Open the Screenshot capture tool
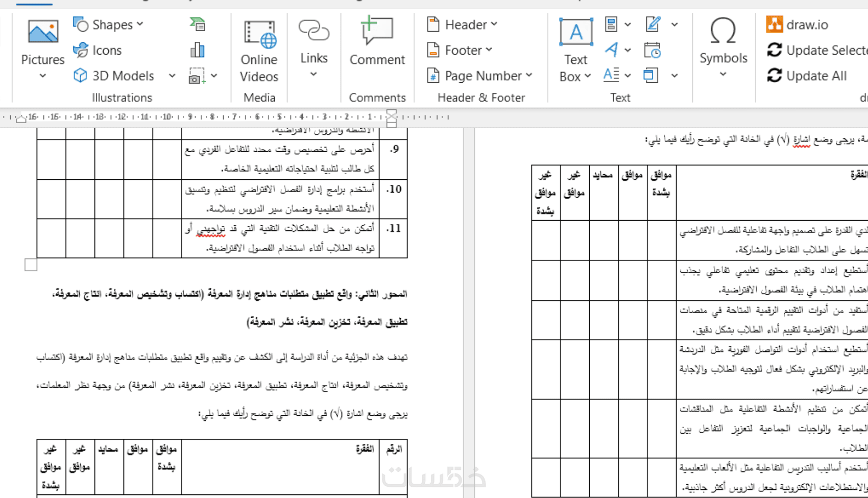The height and width of the screenshot is (498, 868). (x=197, y=76)
